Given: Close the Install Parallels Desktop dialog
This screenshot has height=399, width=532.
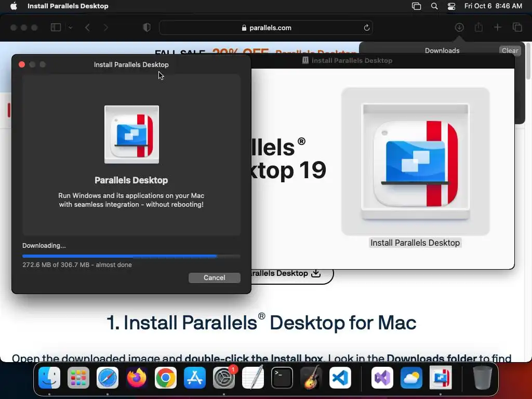Looking at the screenshot, I should [x=22, y=64].
